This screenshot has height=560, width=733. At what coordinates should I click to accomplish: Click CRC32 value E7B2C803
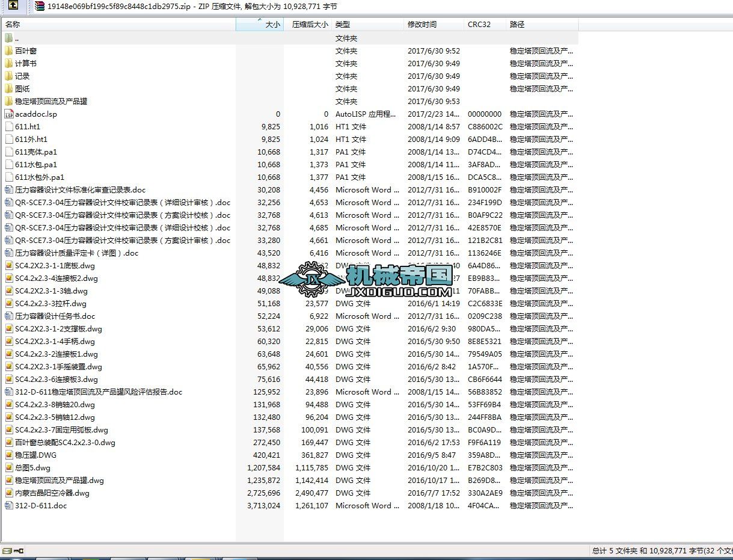[x=485, y=467]
